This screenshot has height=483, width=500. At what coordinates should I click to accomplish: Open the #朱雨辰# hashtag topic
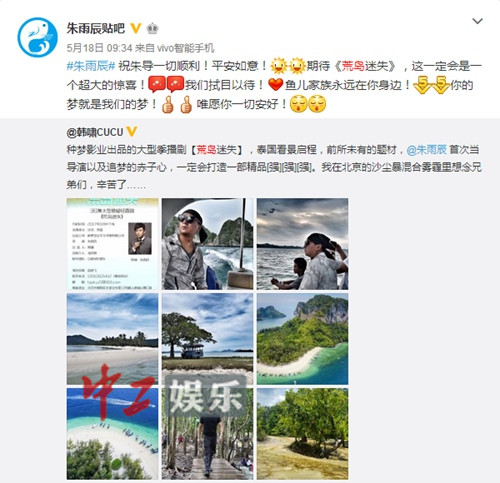(91, 66)
